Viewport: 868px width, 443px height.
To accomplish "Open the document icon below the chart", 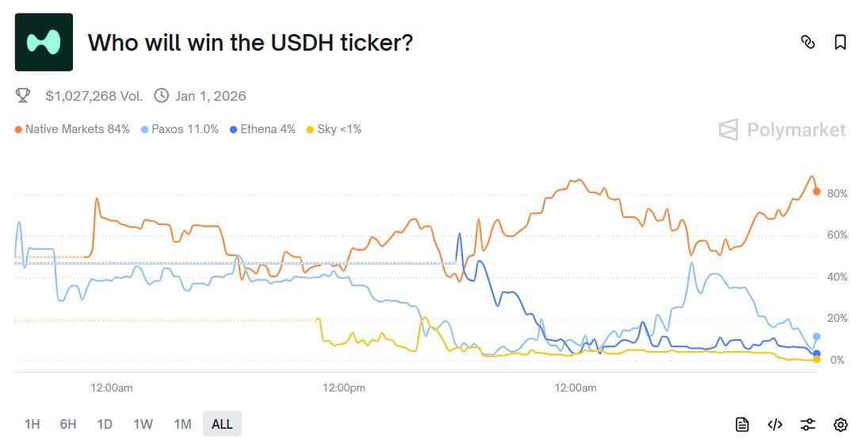I will point(742,424).
